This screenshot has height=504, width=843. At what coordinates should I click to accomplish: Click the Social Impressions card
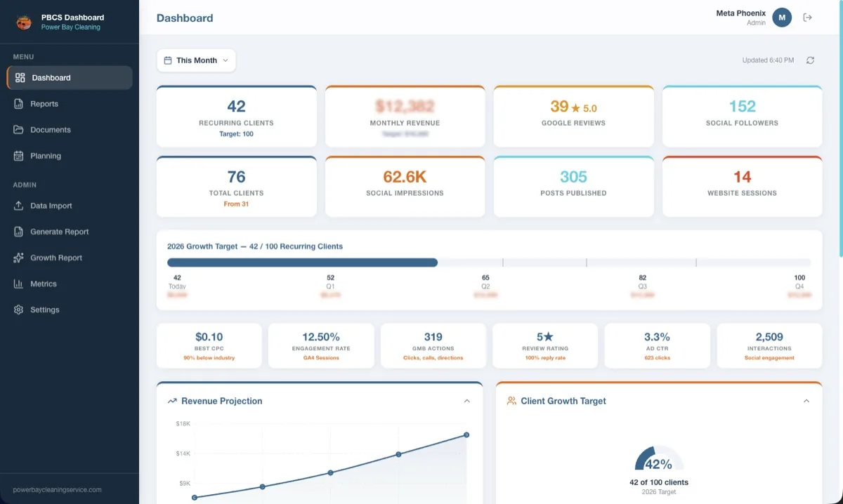click(405, 187)
